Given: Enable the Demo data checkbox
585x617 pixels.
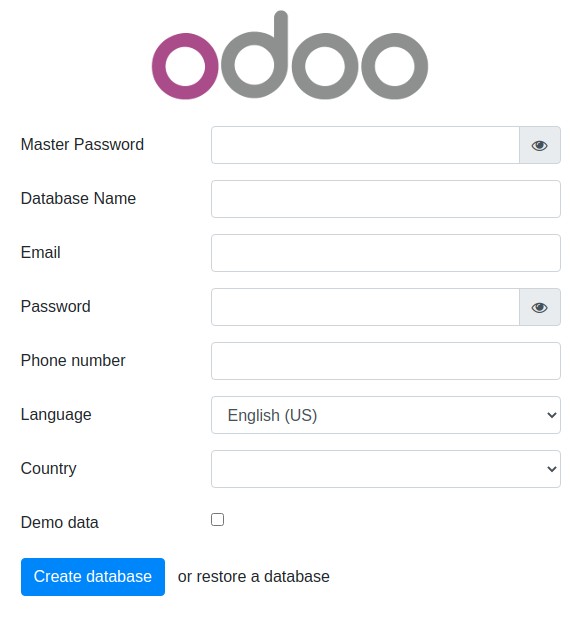Looking at the screenshot, I should (x=218, y=519).
